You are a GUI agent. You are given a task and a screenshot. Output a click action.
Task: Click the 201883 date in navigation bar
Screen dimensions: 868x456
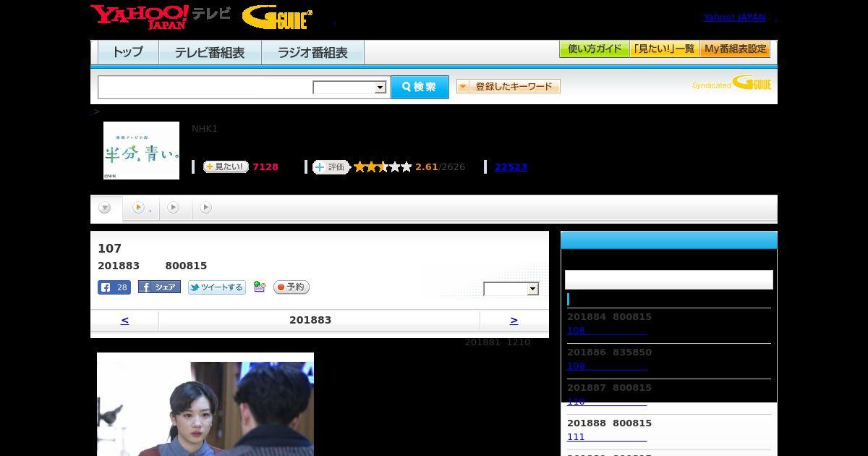(x=310, y=320)
